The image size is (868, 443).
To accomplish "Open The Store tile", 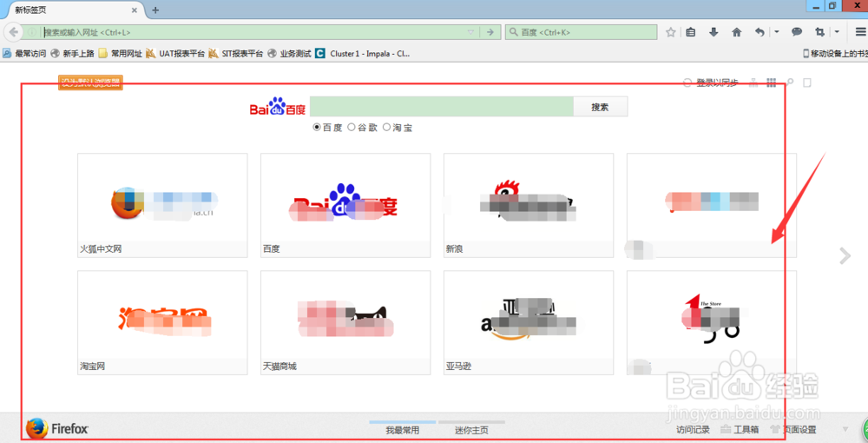I will click(712, 323).
